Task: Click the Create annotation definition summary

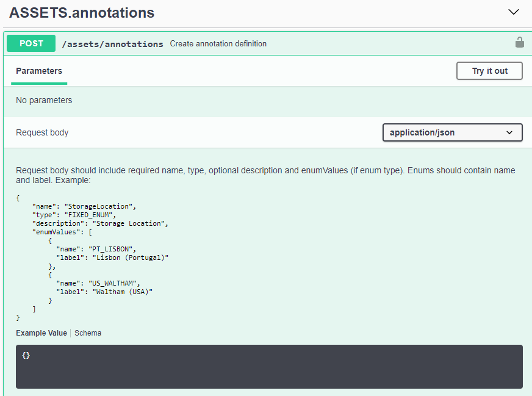Action: 218,44
